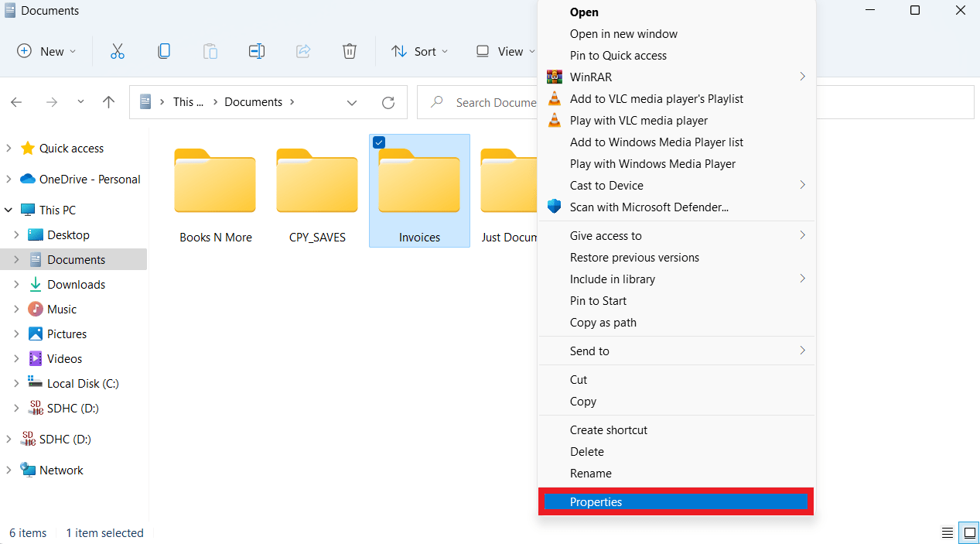This screenshot has width=980, height=544.
Task: Switch to details view in status bar
Action: coord(948,532)
